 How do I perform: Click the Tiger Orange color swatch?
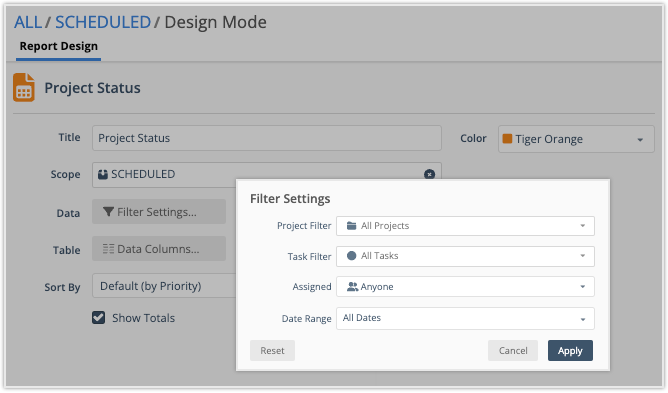pos(507,139)
